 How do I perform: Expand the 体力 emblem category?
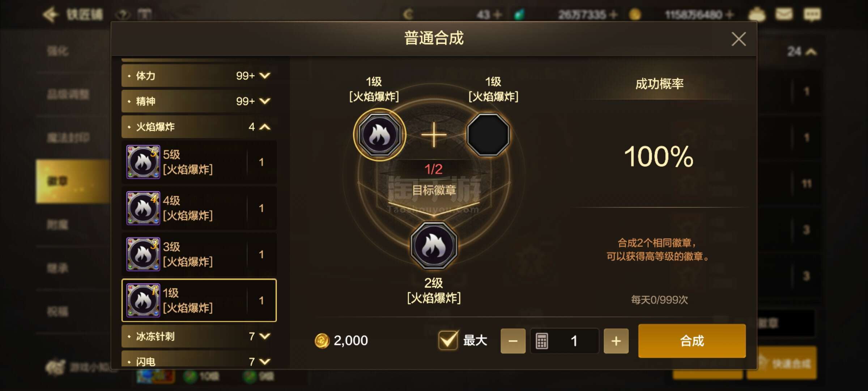(199, 76)
